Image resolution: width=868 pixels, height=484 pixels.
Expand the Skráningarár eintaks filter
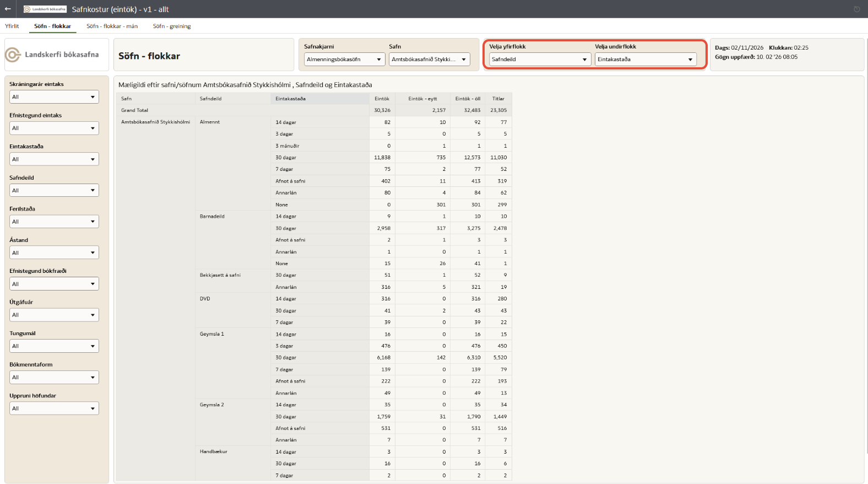click(x=54, y=97)
